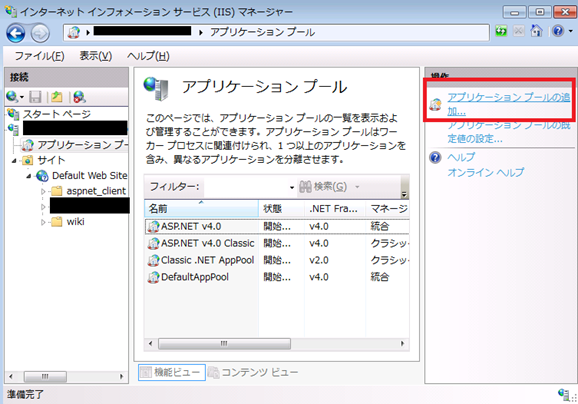The width and height of the screenshot is (578, 404).
Task: Click アプリケーション プールの既定値の設定... link
Action: tap(509, 132)
